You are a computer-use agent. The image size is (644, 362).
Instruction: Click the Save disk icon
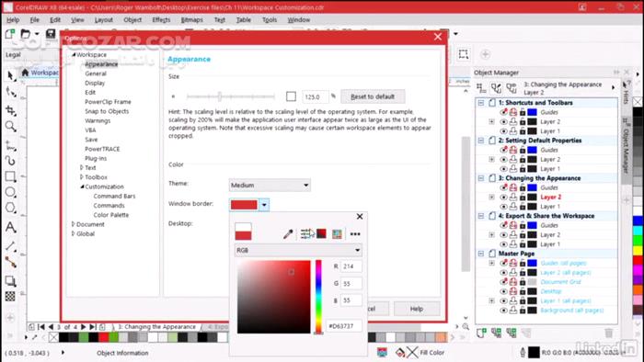pos(51,34)
